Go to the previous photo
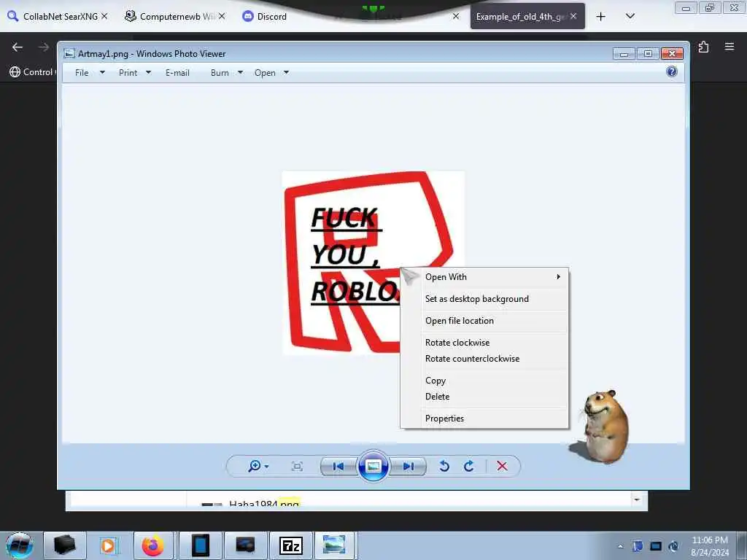This screenshot has height=560, width=747. [338, 466]
